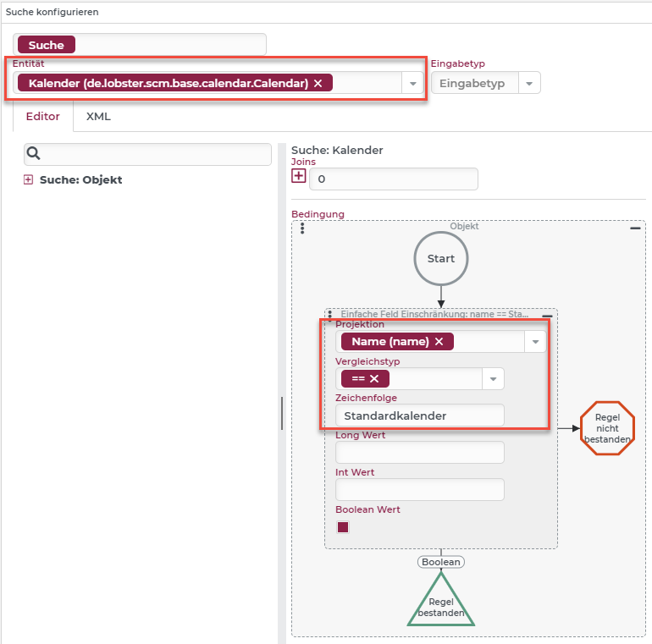Select the Start node circle
Viewport: 652px width, 644px height.
(x=440, y=259)
